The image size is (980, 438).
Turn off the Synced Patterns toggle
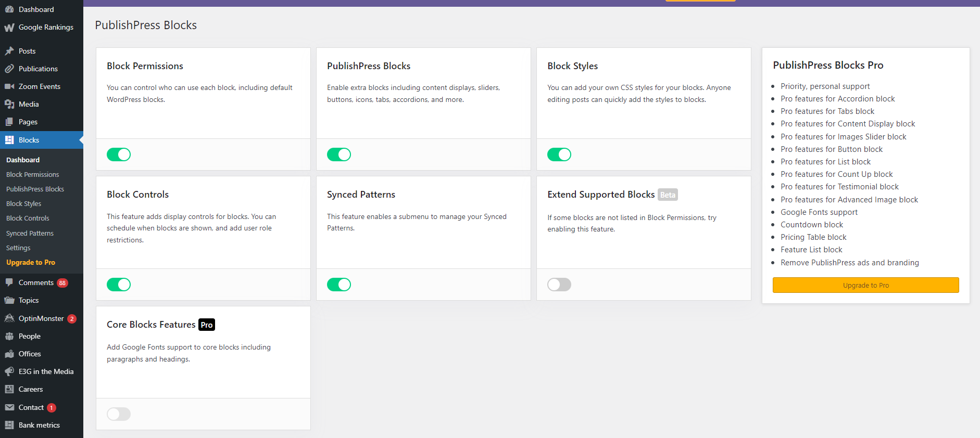pyautogui.click(x=339, y=285)
